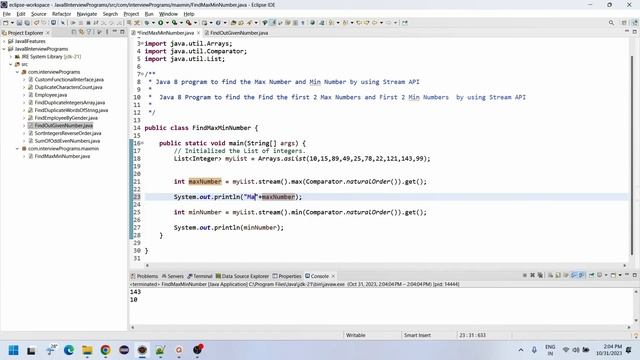Viewport: 640px width, 360px height.
Task: Open the Data Source Explorer tab
Action: point(242,276)
